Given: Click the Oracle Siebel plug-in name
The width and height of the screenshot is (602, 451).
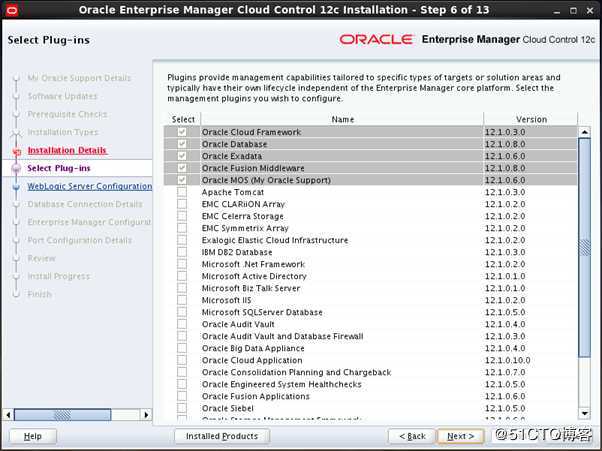Looking at the screenshot, I should click(228, 408).
